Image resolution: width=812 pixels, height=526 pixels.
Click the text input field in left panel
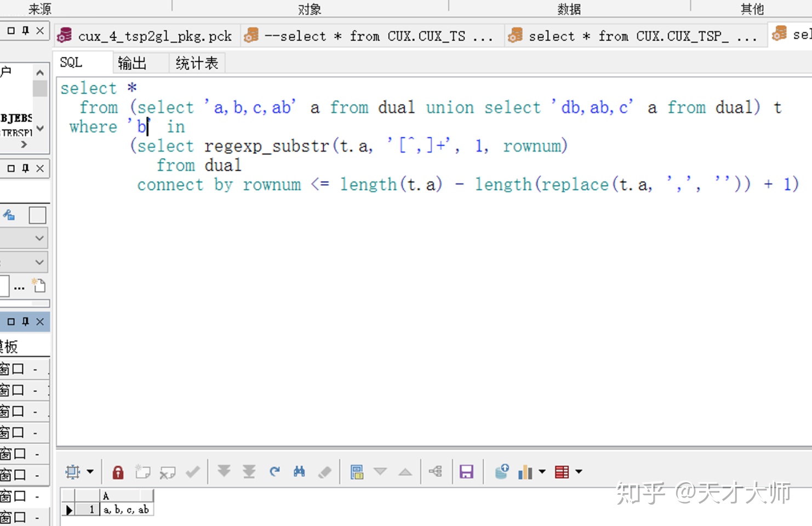point(4,286)
